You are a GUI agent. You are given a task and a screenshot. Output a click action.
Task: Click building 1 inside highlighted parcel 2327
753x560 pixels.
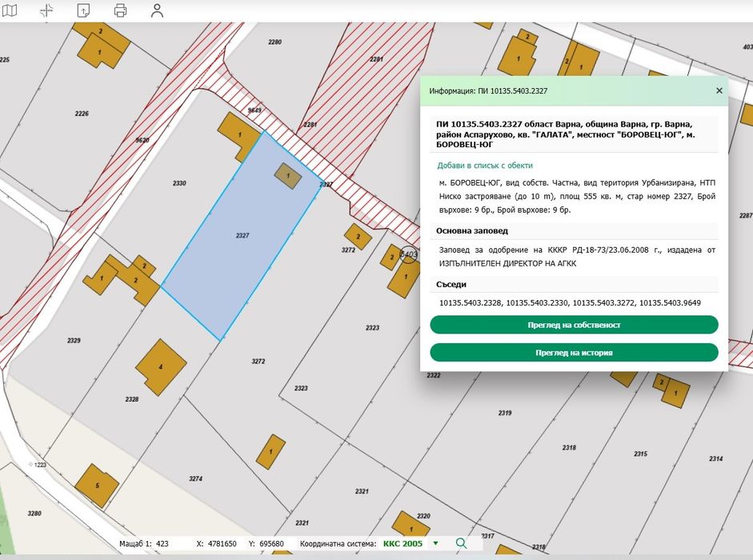(288, 176)
